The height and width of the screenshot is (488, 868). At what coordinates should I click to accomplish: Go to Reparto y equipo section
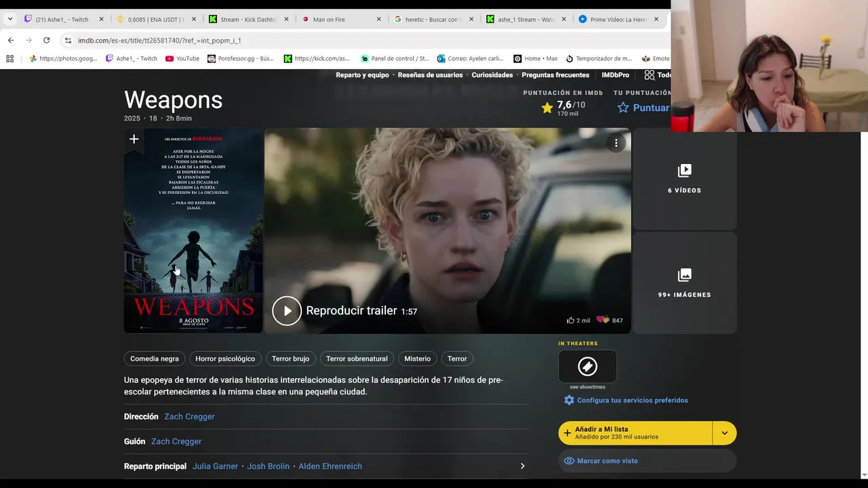[x=362, y=75]
